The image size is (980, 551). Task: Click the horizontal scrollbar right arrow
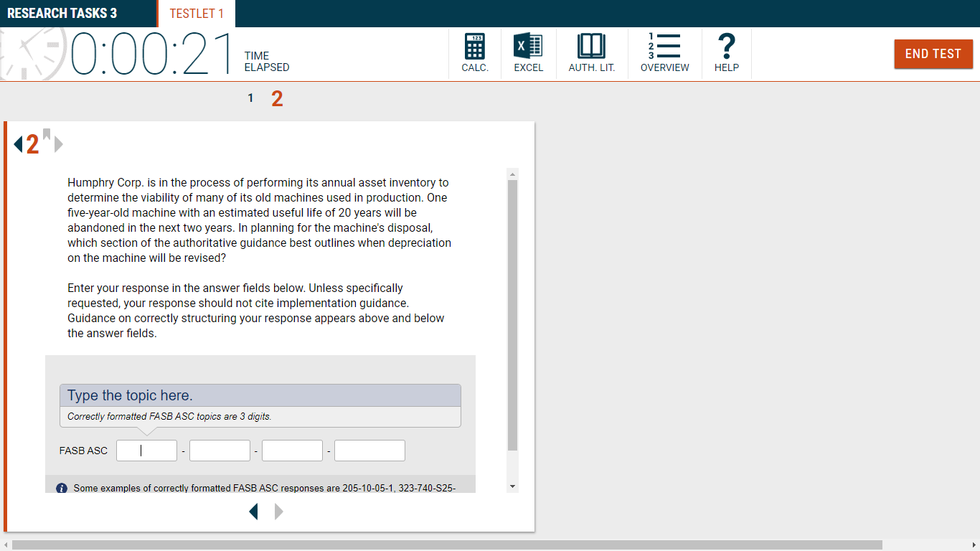(x=974, y=545)
